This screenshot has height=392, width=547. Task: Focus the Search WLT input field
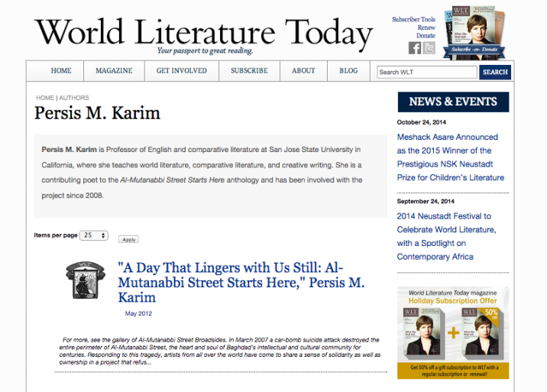(426, 73)
